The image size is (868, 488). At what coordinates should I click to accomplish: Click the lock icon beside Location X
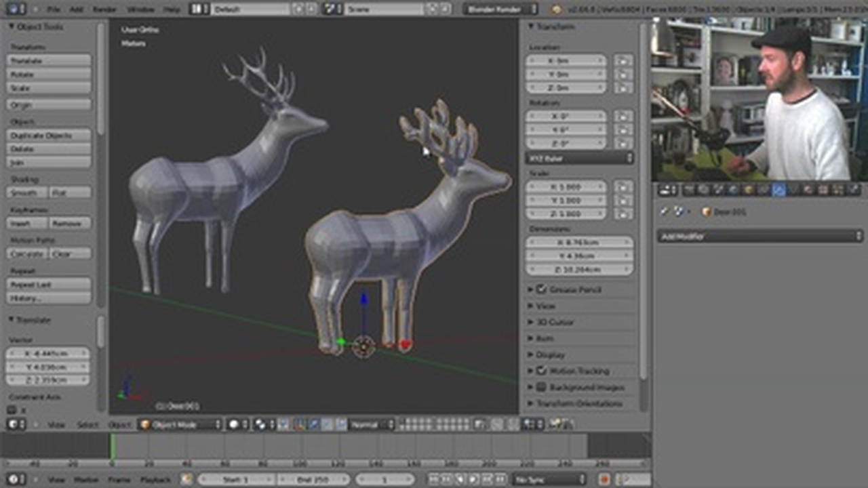coord(623,60)
